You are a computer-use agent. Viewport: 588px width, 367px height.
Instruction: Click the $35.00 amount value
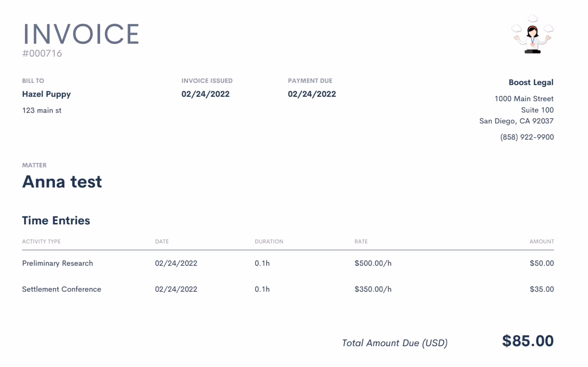click(x=541, y=289)
